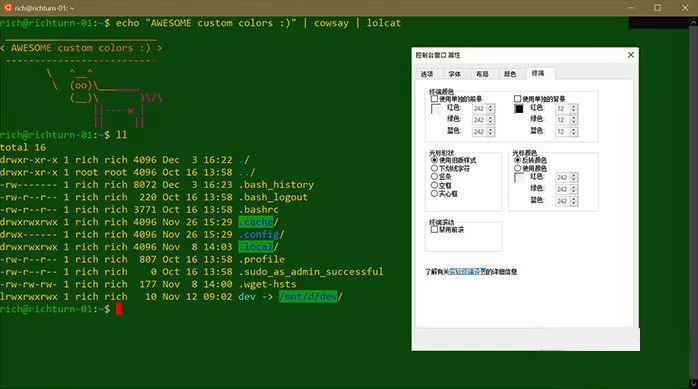Close the 控制台窗口 属性 dialog
The image size is (698, 389).
630,55
